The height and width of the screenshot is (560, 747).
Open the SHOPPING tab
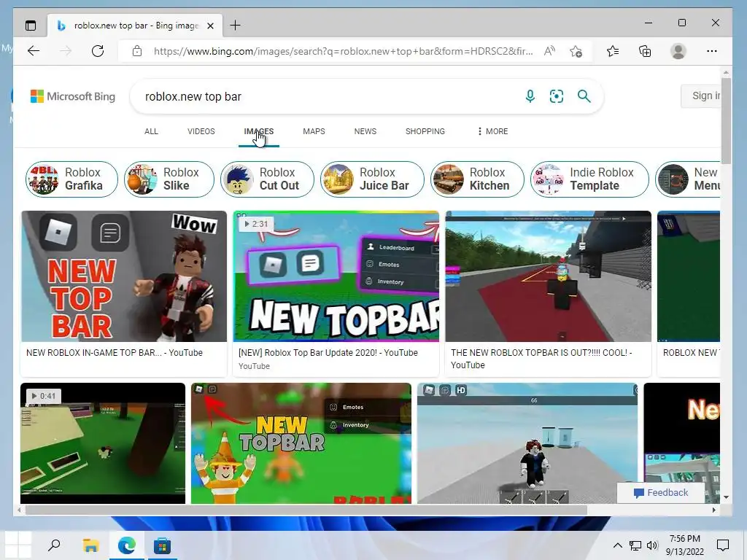(425, 131)
